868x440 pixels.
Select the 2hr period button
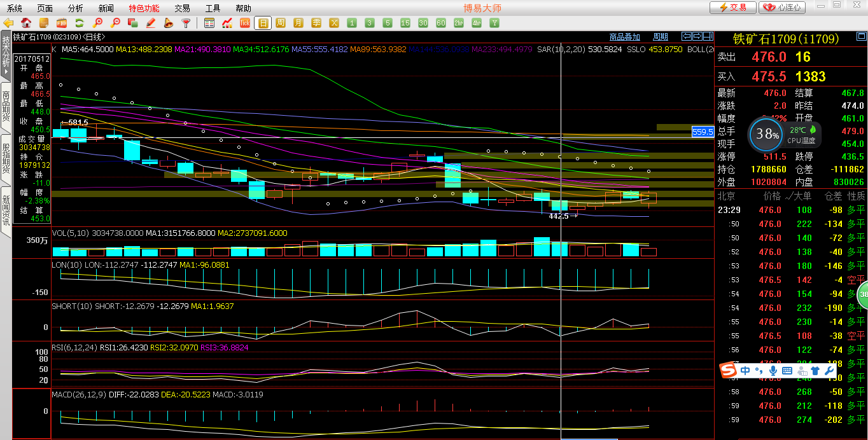tap(459, 23)
